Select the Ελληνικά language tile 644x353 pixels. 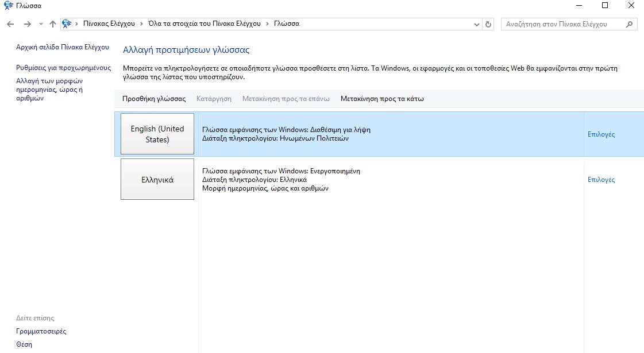pos(157,180)
